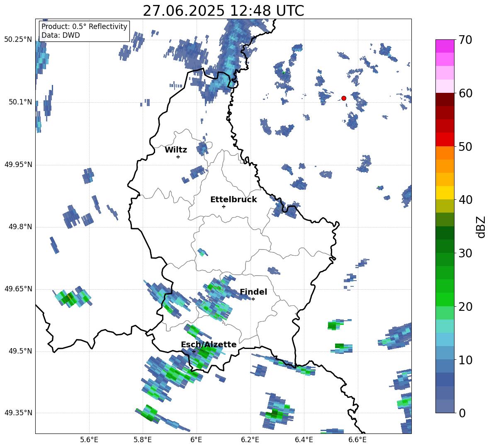Click the Esch/Alzette city label
Screen dimensions: 491x448
pos(209,344)
